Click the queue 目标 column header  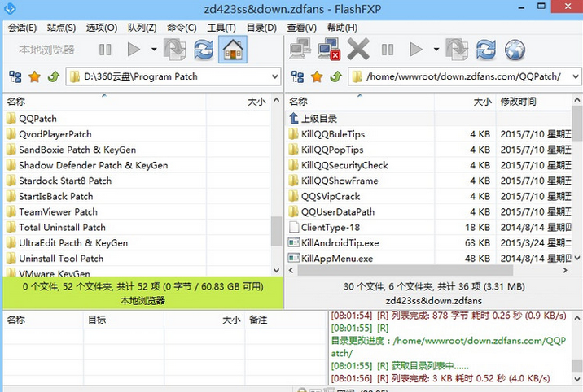coord(124,320)
